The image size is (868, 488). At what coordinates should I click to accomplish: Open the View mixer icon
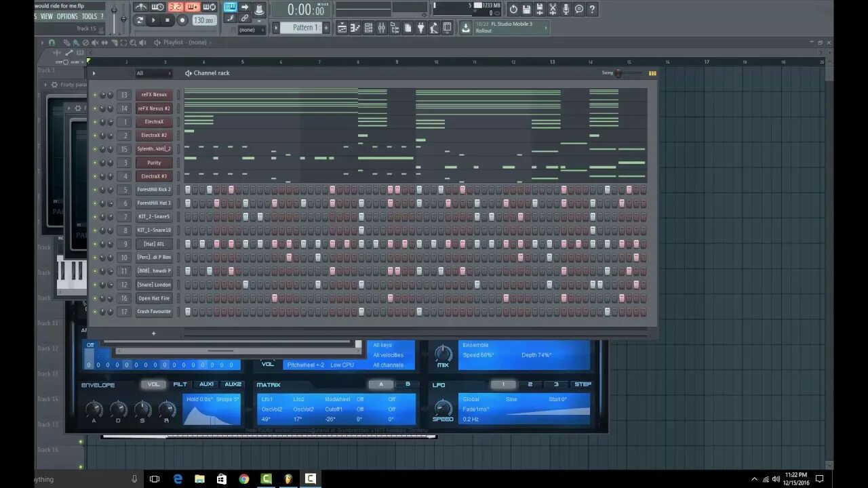[381, 28]
